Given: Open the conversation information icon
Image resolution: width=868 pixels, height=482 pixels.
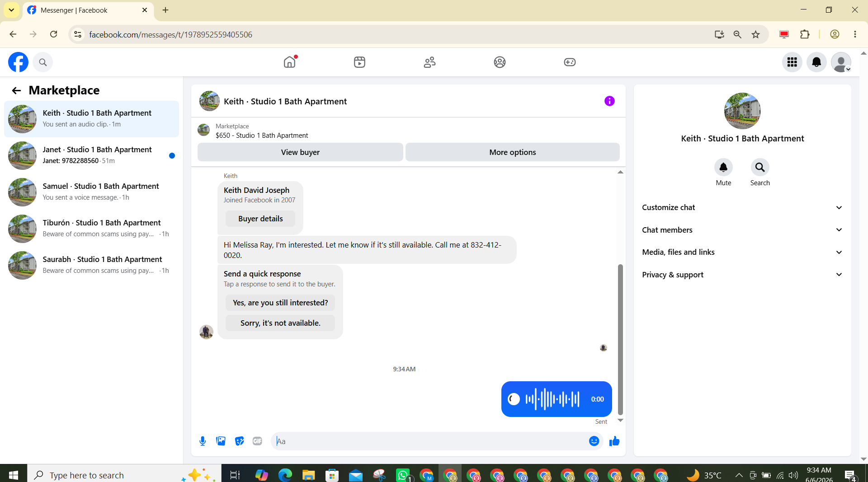Looking at the screenshot, I should (609, 101).
